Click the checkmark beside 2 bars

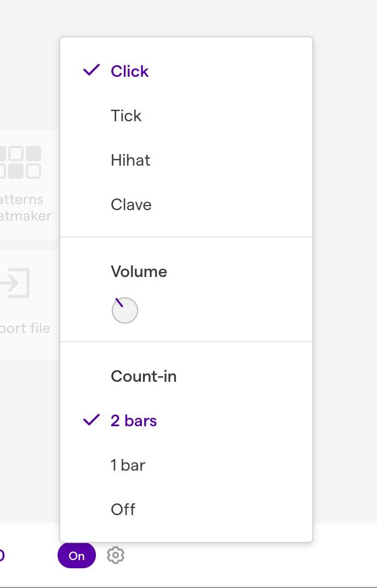[92, 420]
